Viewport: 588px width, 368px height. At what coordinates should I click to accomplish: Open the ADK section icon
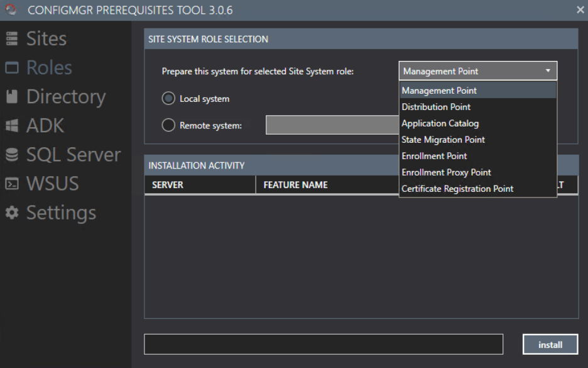pyautogui.click(x=11, y=125)
